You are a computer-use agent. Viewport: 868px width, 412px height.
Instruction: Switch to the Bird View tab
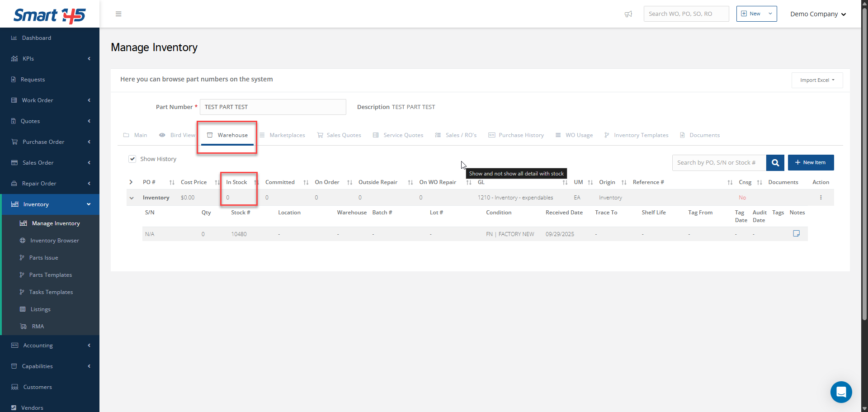[178, 135]
